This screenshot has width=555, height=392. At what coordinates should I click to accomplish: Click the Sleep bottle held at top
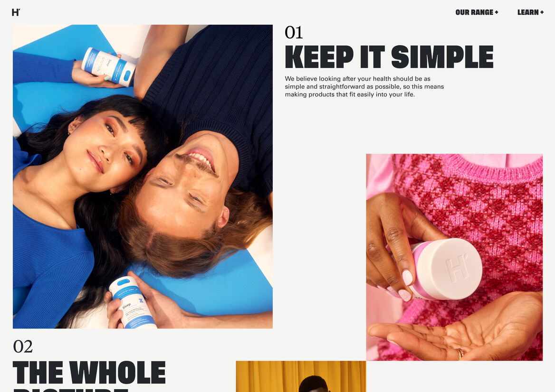tap(108, 66)
